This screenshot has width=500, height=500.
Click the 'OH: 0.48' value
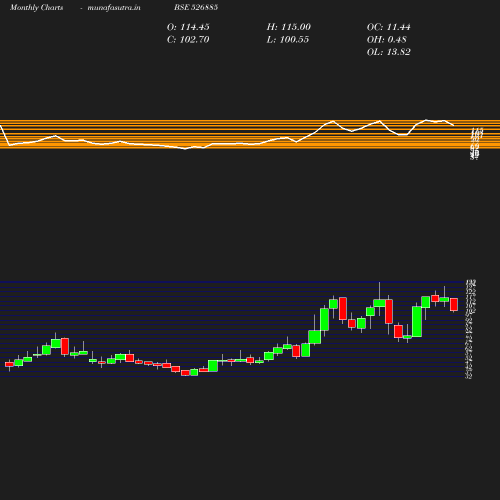click(387, 40)
